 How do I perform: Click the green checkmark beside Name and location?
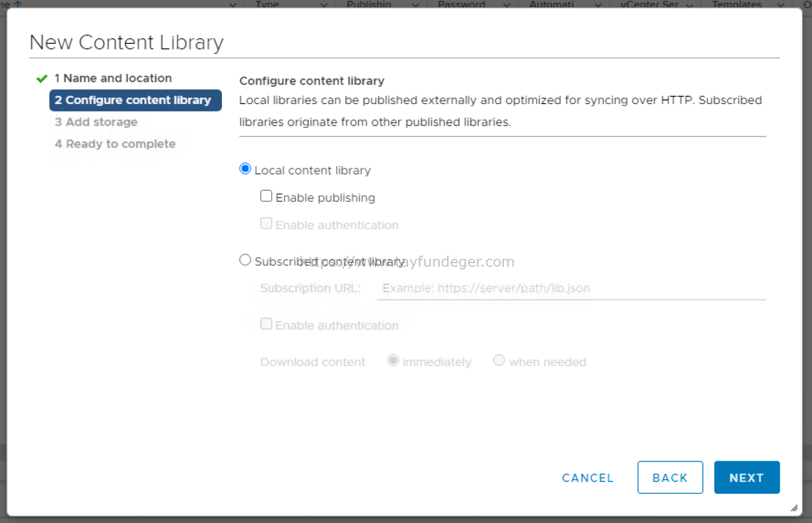coord(42,79)
